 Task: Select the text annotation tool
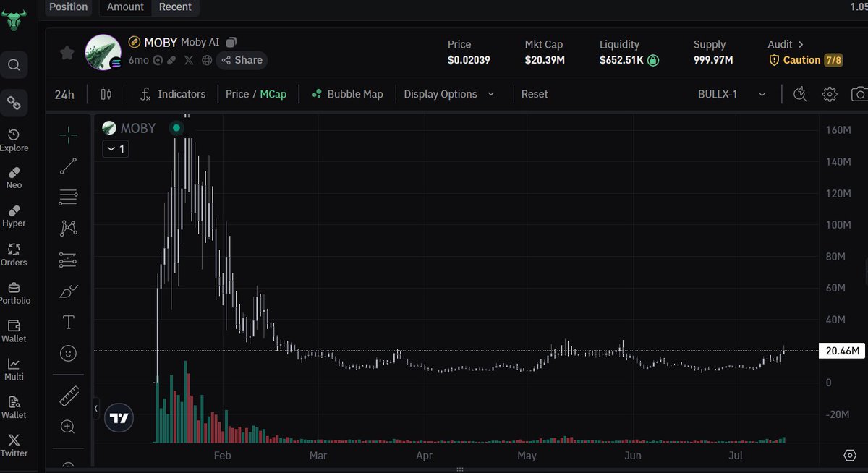[x=69, y=322]
